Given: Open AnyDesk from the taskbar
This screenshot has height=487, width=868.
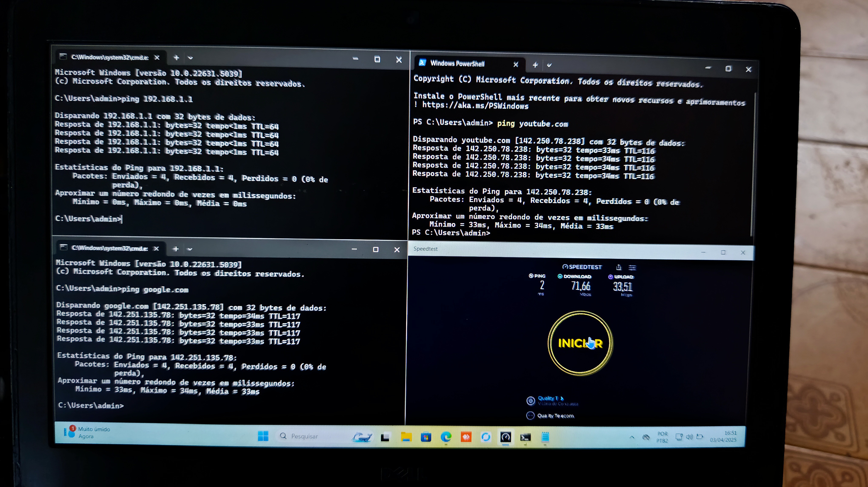Looking at the screenshot, I should 466,437.
